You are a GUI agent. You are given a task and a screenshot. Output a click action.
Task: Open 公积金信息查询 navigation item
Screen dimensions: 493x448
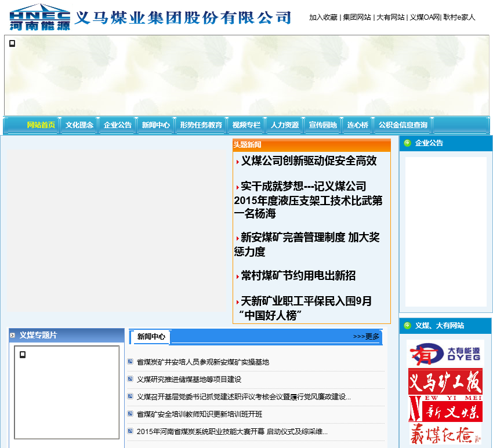[403, 125]
